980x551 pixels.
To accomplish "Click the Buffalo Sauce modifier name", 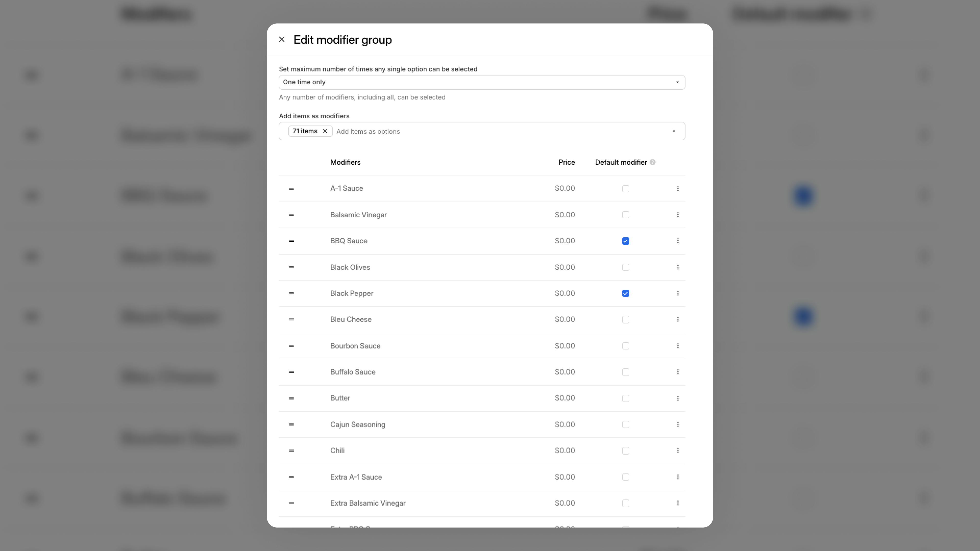I will tap(353, 372).
